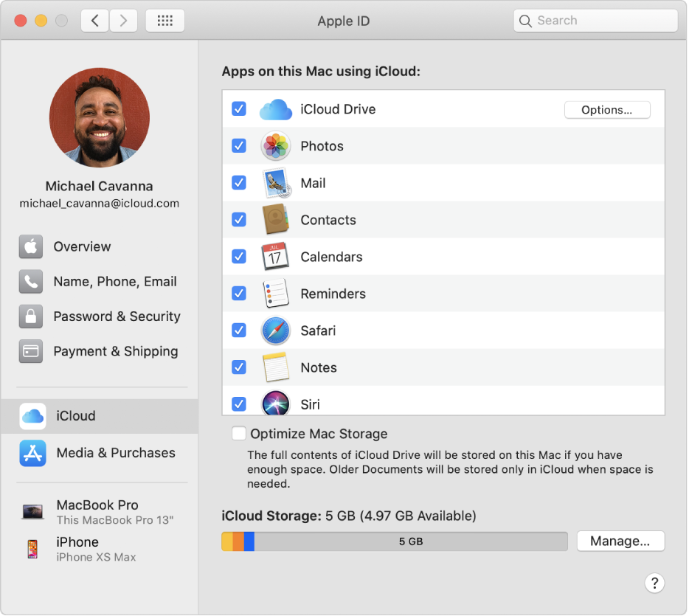Viewport: 689px width, 616px height.
Task: Click the Contacts book icon
Action: pyautogui.click(x=276, y=220)
